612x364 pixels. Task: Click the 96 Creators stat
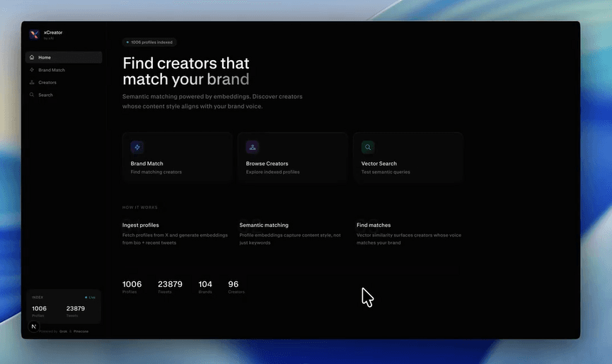point(236,287)
